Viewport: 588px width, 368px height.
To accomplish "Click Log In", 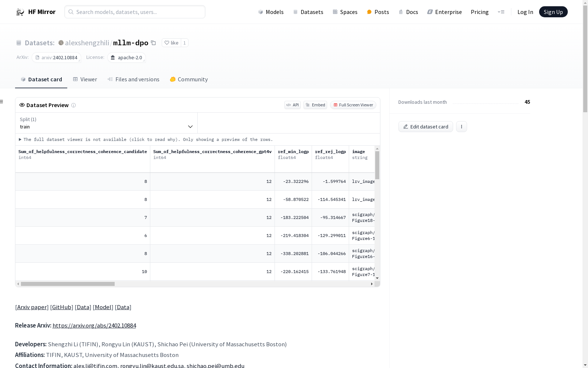I will (x=525, y=12).
